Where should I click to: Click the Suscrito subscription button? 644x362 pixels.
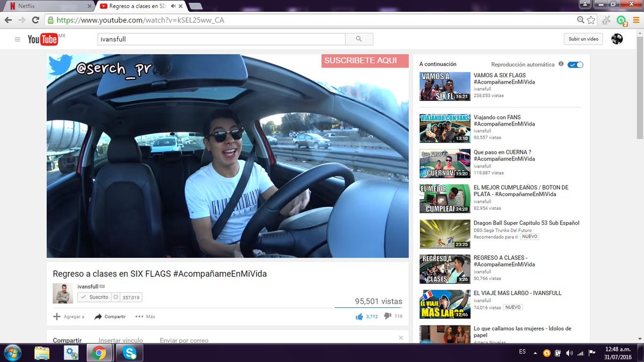tap(94, 297)
